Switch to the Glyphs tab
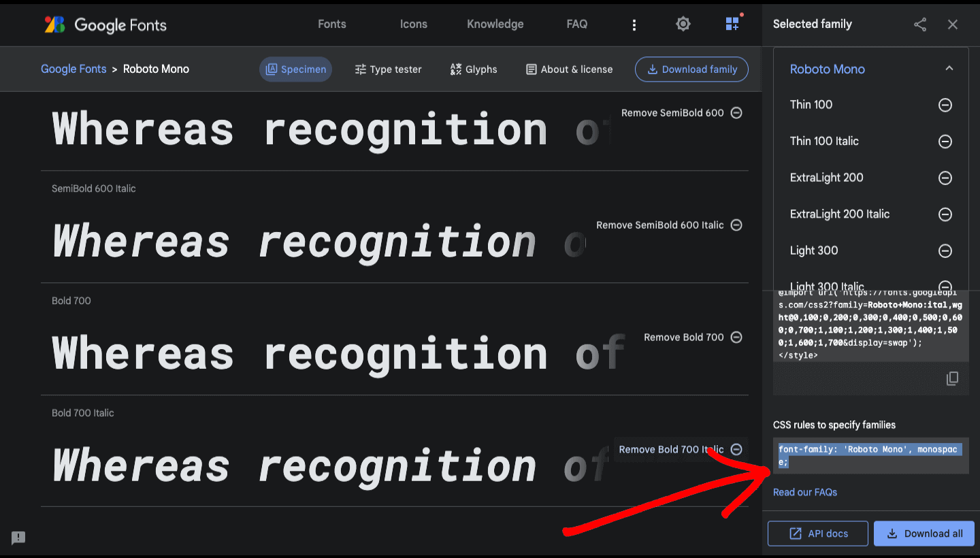 474,69
